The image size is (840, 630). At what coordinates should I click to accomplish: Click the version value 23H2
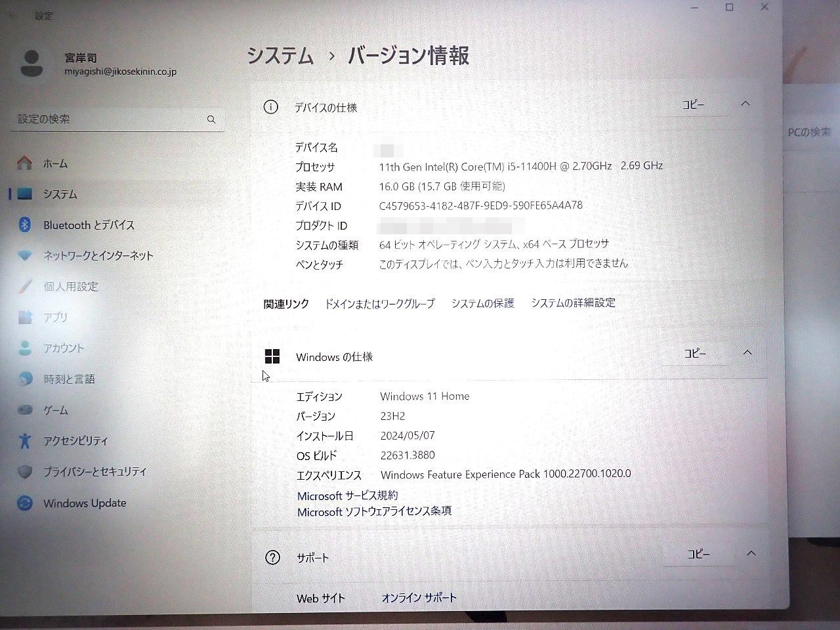[392, 415]
